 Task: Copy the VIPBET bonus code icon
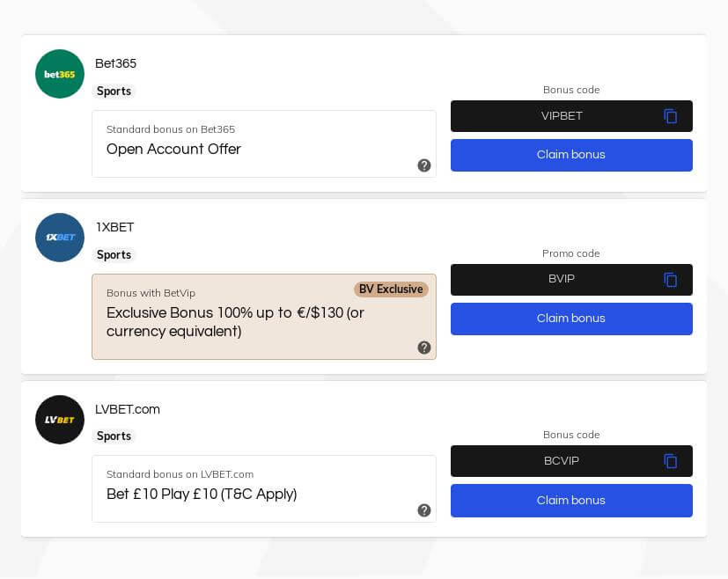pos(670,116)
